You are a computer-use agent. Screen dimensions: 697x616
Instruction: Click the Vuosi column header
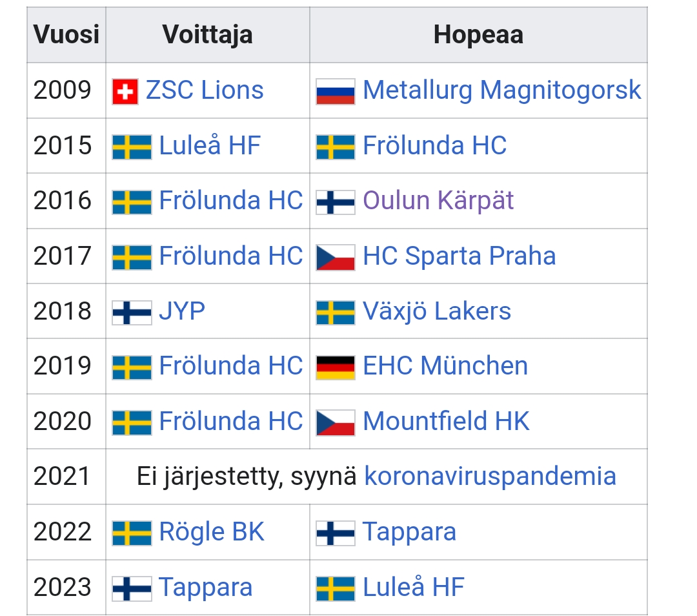pos(66,35)
